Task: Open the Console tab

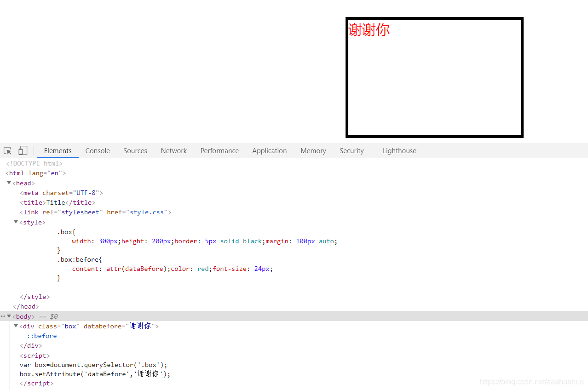Action: point(98,151)
